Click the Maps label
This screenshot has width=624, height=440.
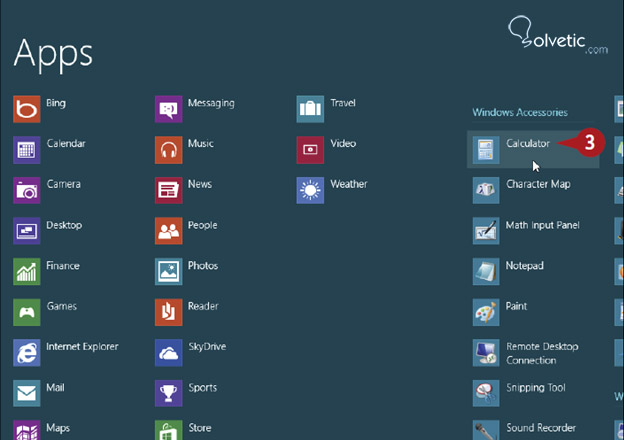[x=58, y=428]
